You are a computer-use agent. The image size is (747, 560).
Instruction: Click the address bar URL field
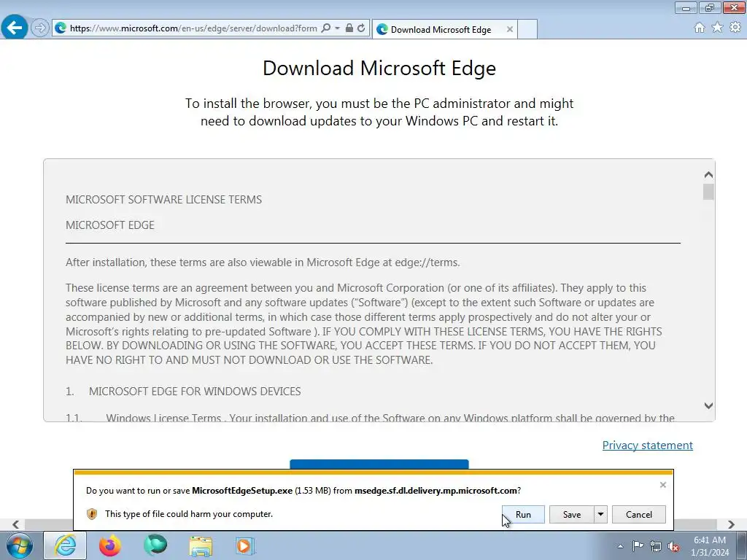(x=193, y=28)
